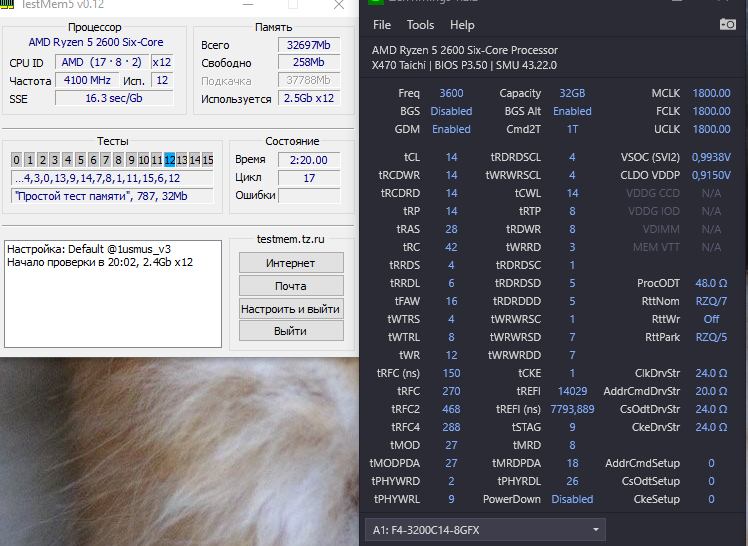Click the tRFC4 value 288
Screen dimensions: 748x546
pyautogui.click(x=451, y=427)
